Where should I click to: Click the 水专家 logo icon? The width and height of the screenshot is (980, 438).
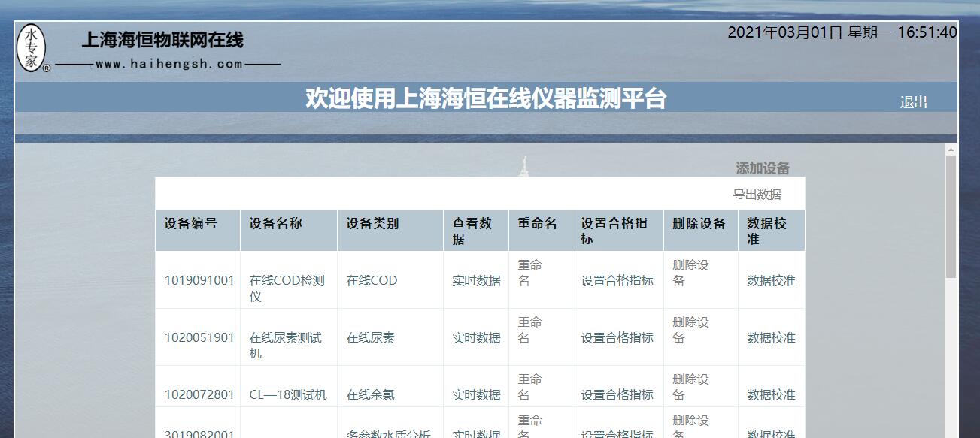click(x=32, y=48)
